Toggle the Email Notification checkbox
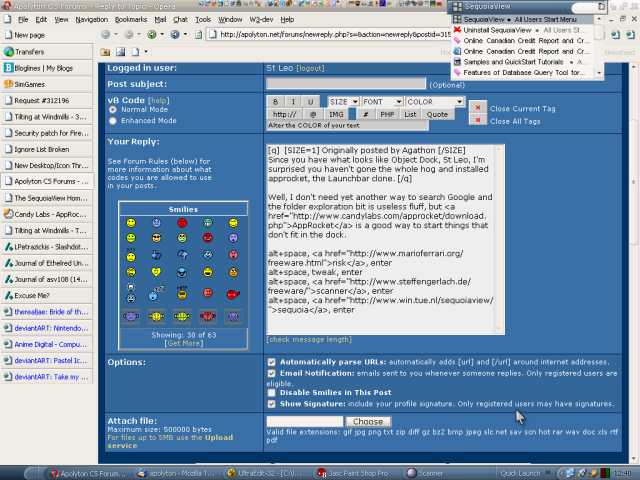 click(x=272, y=374)
